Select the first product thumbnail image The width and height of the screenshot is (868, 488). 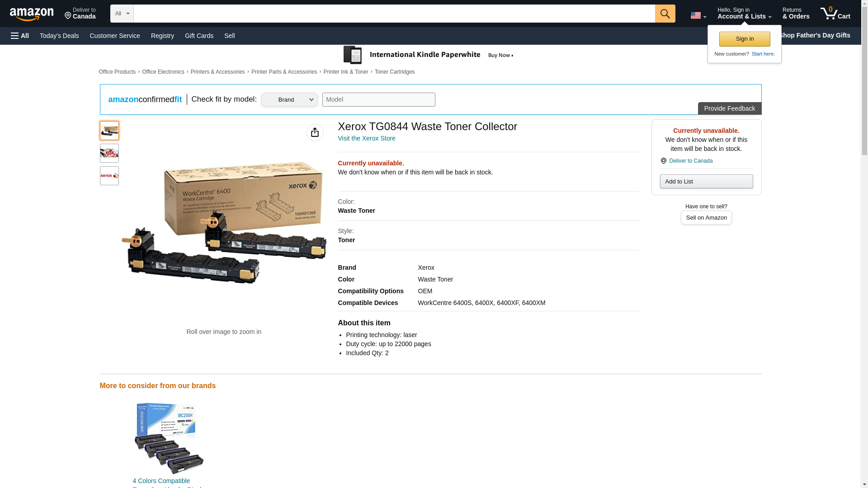109,131
